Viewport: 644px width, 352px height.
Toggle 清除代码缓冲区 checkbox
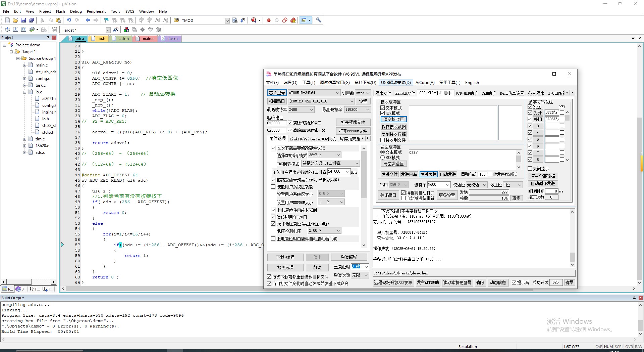point(290,123)
